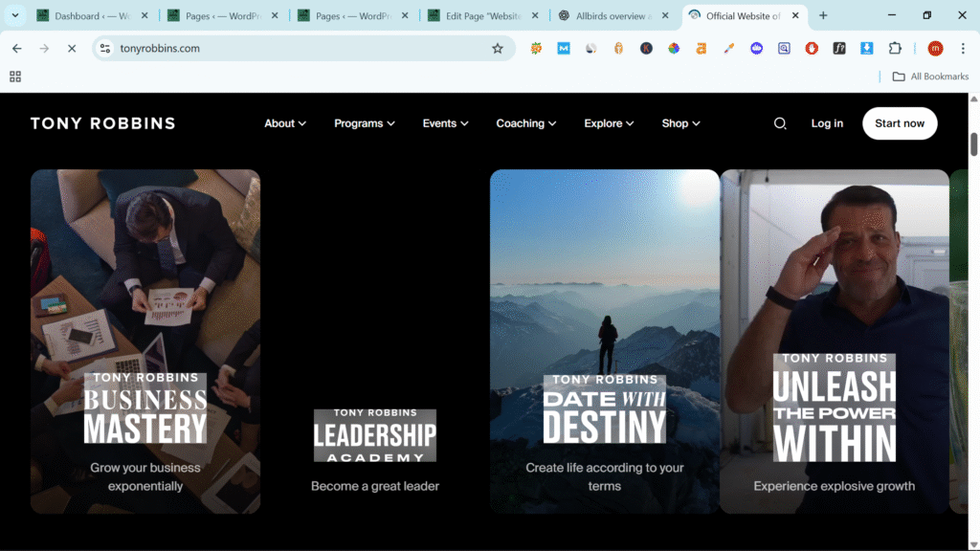Expand the Shop menu in navigation
Screen dimensions: 980x551
point(680,123)
